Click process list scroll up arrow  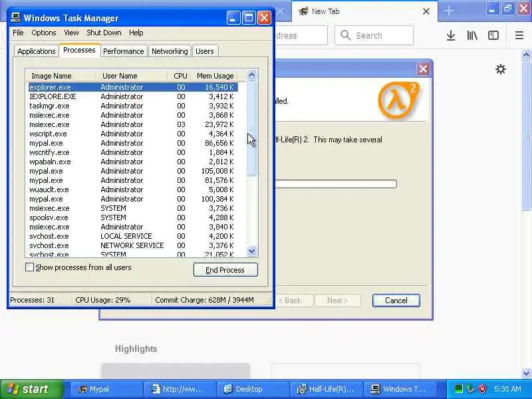pyautogui.click(x=252, y=74)
